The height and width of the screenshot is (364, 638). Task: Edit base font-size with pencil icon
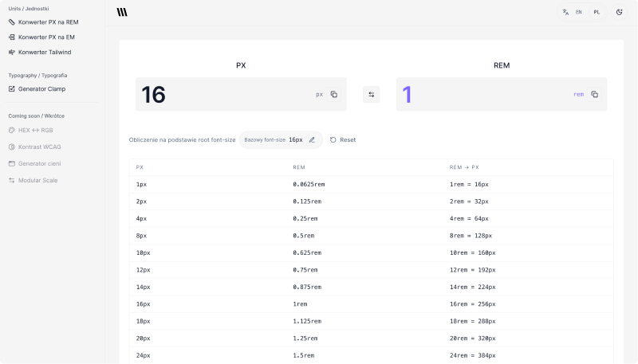coord(312,139)
